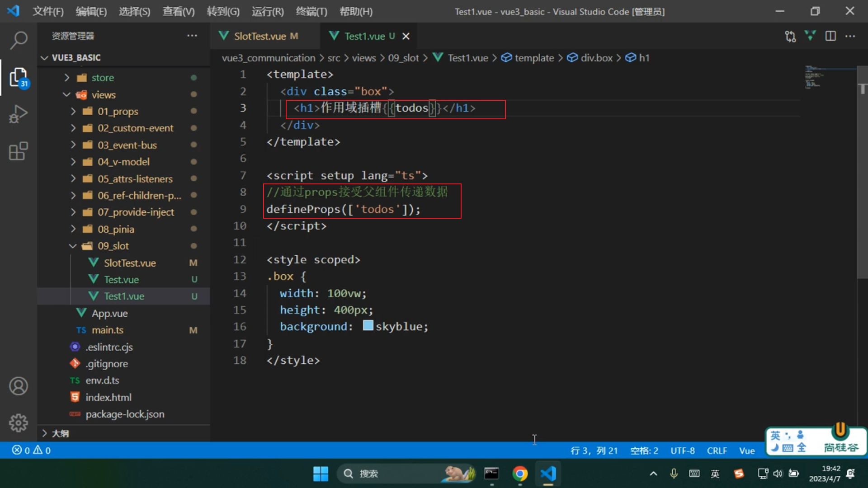Close the Test1.vue tab
Image resolution: width=868 pixels, height=488 pixels.
coord(406,36)
